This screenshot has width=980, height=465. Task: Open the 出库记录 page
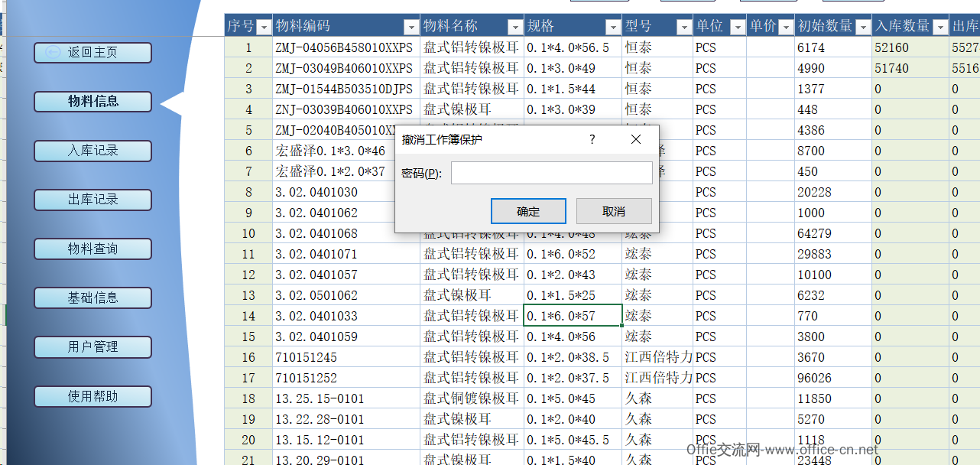click(93, 200)
